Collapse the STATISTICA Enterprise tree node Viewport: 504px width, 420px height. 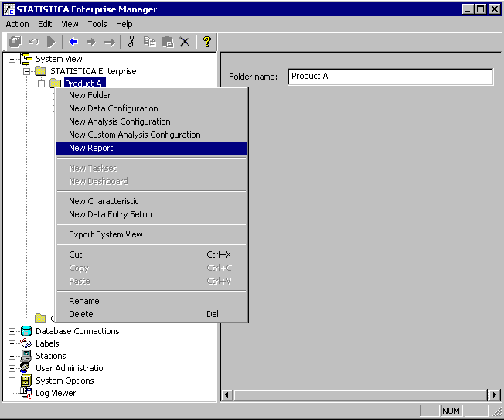pyautogui.click(x=26, y=71)
